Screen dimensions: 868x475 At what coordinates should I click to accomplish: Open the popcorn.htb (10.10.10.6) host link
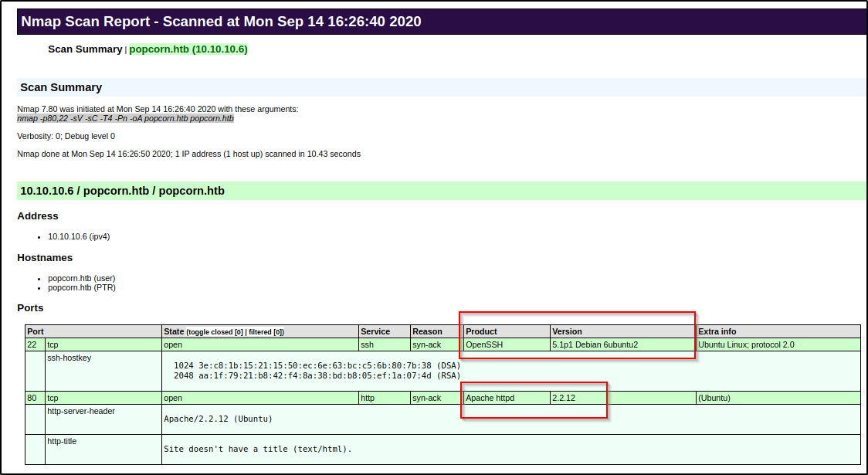(188, 49)
